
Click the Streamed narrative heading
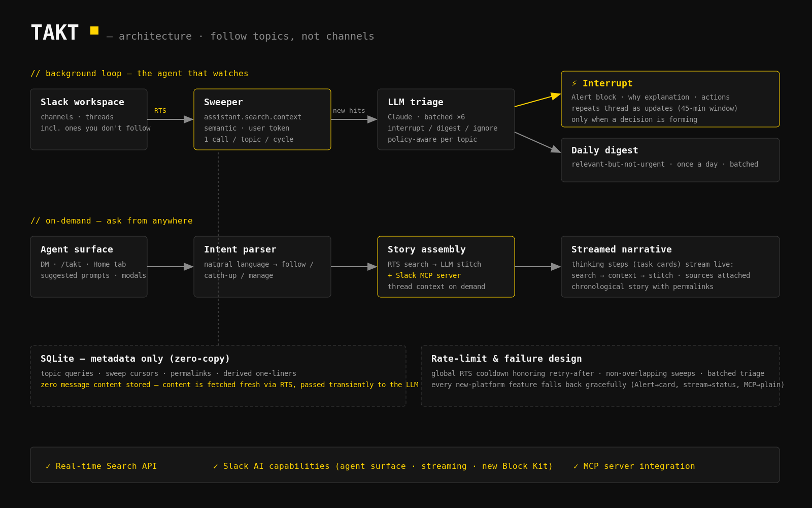point(622,249)
